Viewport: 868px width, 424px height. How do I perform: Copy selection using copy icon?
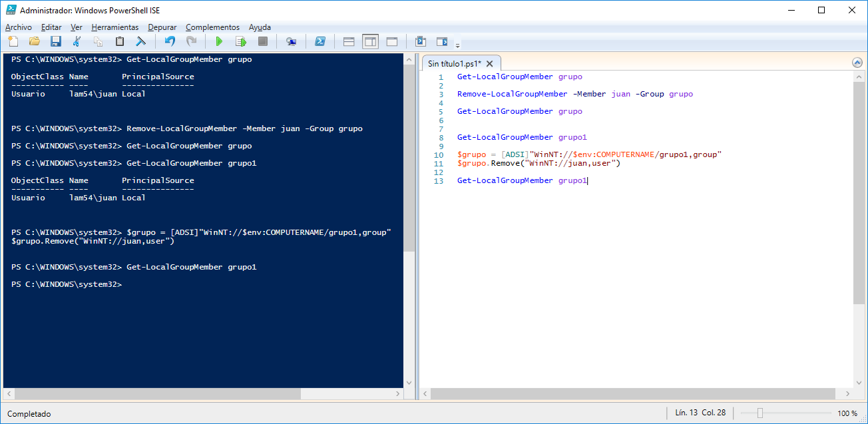click(x=98, y=41)
